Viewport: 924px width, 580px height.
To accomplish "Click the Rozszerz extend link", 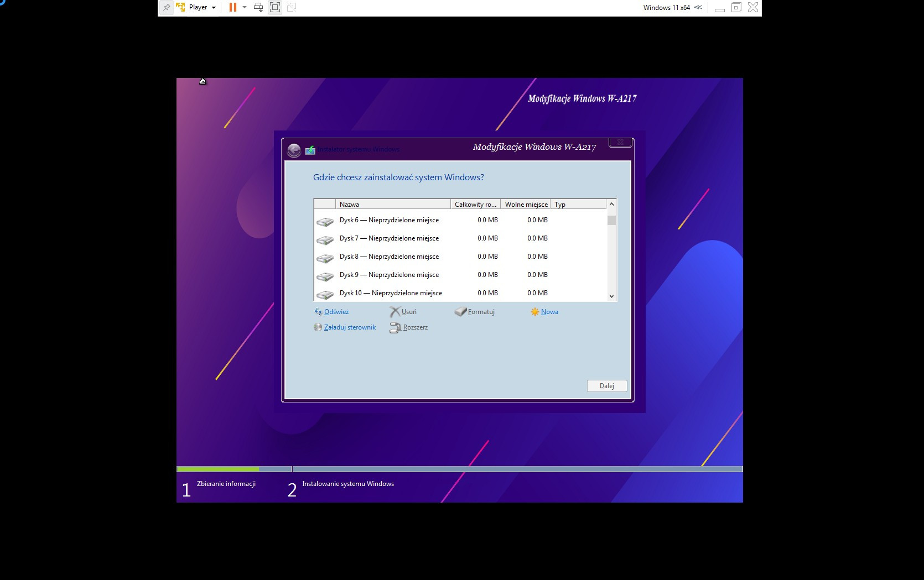I will [x=416, y=327].
